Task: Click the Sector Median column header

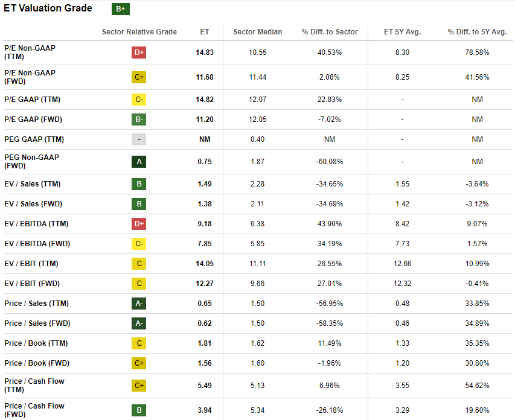Action: click(257, 32)
